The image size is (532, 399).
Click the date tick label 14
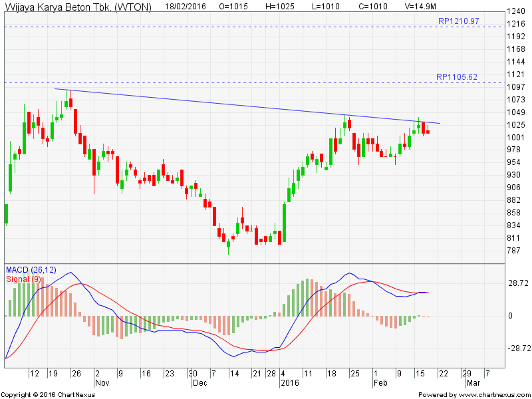coord(235,374)
